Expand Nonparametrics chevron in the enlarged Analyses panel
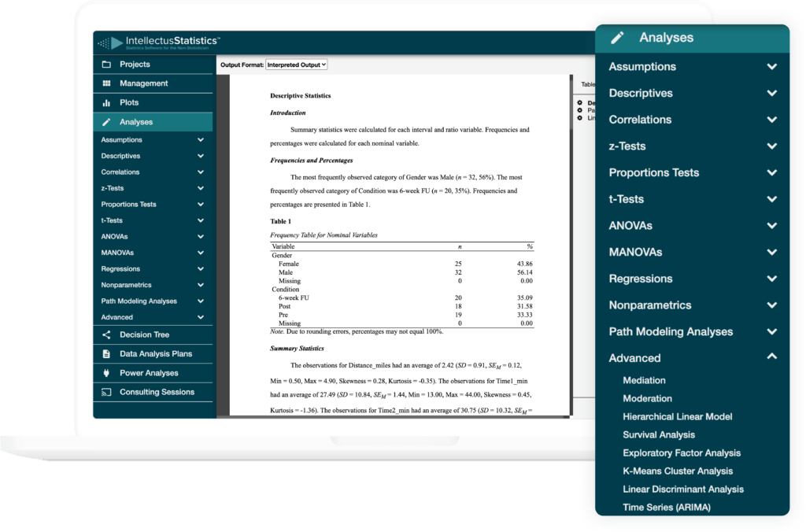The width and height of the screenshot is (806, 532). 771,305
